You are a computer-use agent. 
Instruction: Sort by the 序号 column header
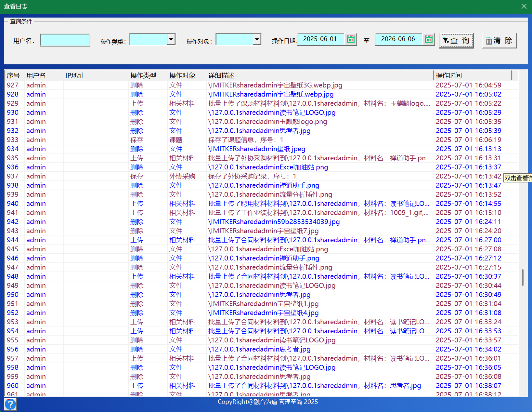click(14, 75)
